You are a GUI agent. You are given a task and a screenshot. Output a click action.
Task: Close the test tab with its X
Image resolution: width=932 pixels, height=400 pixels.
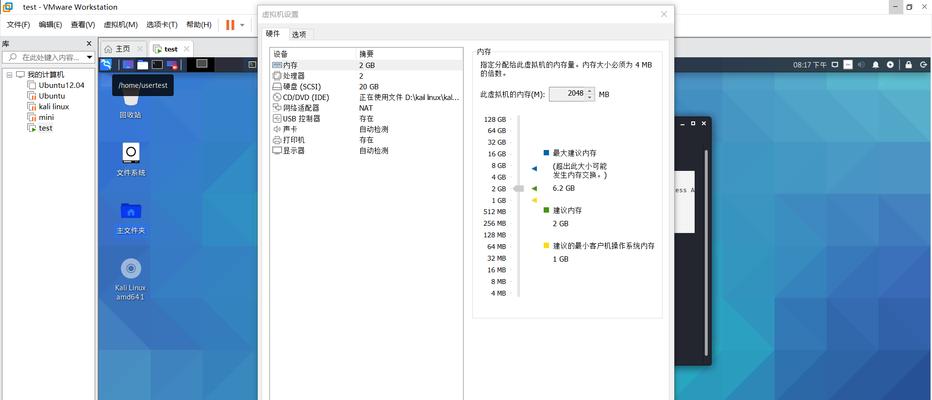186,49
